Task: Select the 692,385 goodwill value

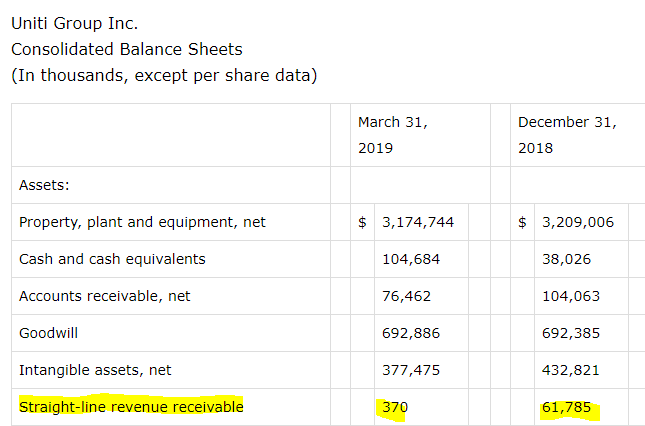Action: point(571,333)
